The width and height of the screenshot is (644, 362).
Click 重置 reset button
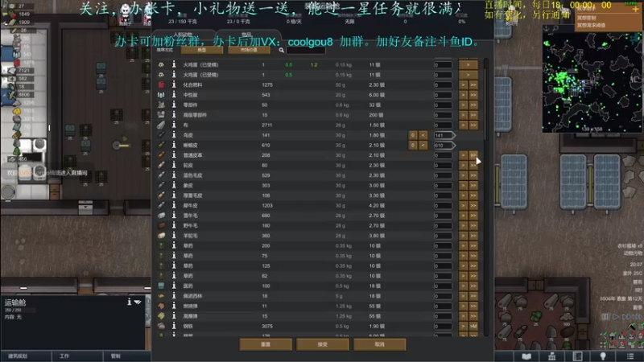266,344
